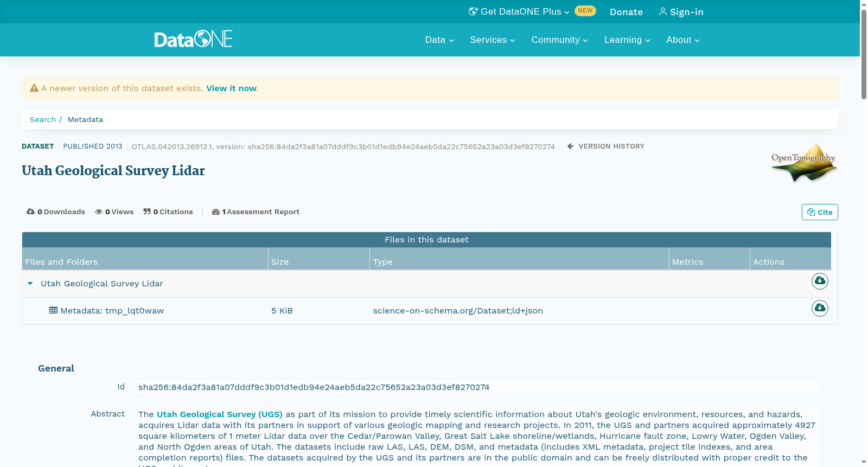This screenshot has height=467, width=868.
Task: Follow the 'View it now' link
Action: coord(231,88)
